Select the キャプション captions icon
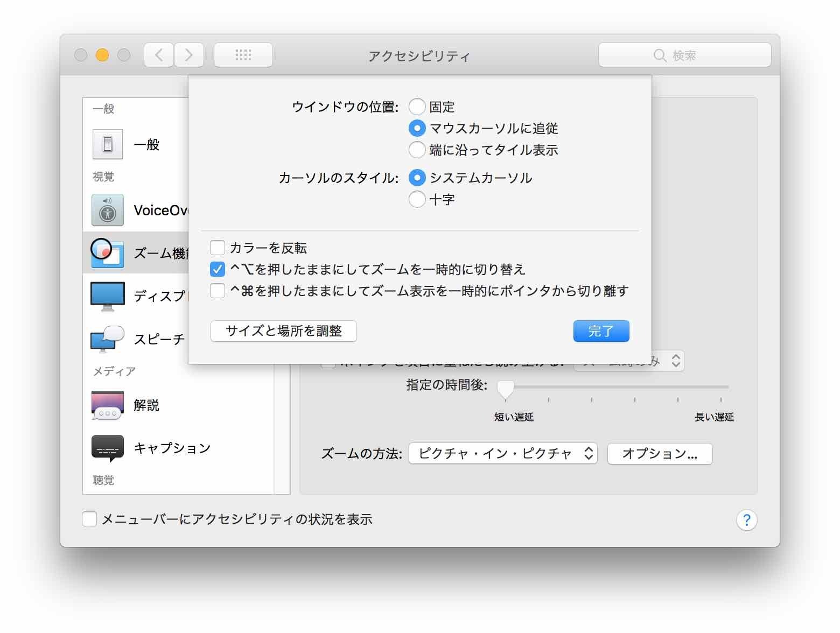The width and height of the screenshot is (840, 633). pyautogui.click(x=108, y=448)
